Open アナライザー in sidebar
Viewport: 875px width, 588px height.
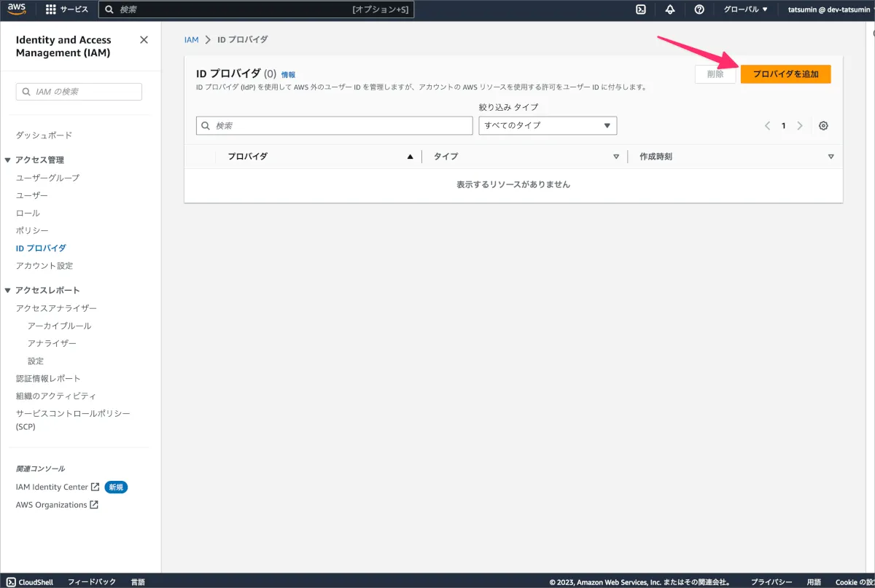(52, 343)
